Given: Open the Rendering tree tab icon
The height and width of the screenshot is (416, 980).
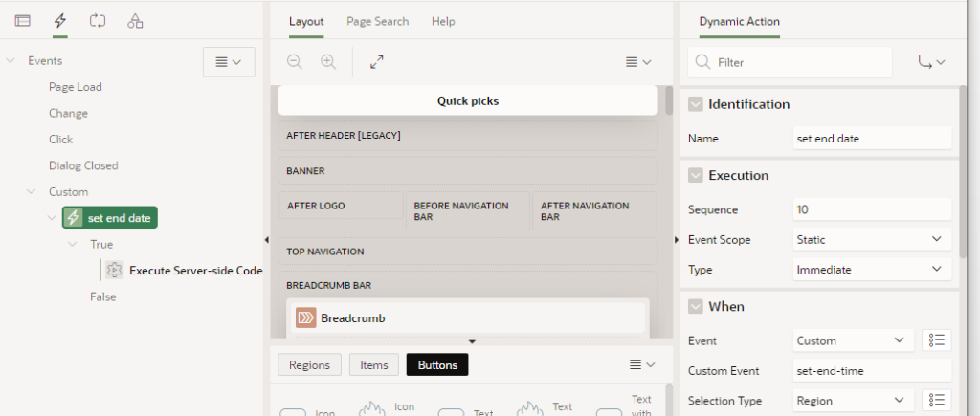Looking at the screenshot, I should pyautogui.click(x=22, y=20).
